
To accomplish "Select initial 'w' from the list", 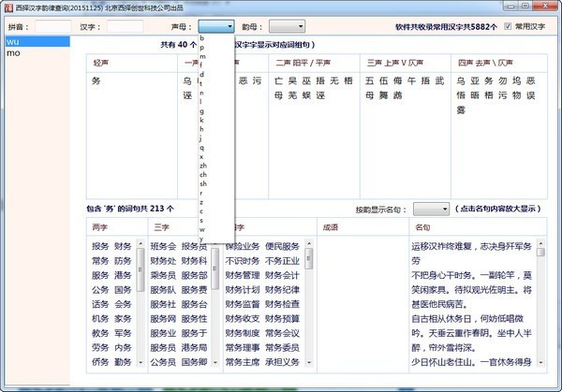I will click(x=202, y=229).
